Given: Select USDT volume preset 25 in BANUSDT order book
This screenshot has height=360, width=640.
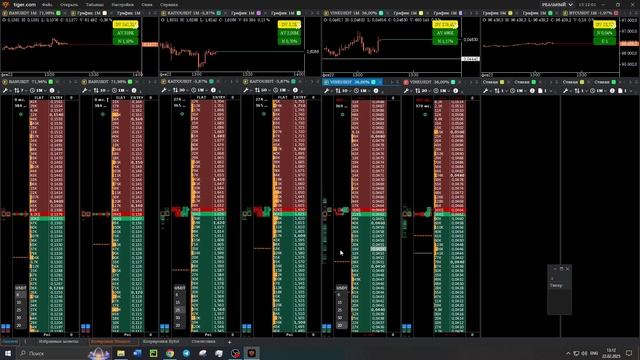Looking at the screenshot, I should click(19, 310).
